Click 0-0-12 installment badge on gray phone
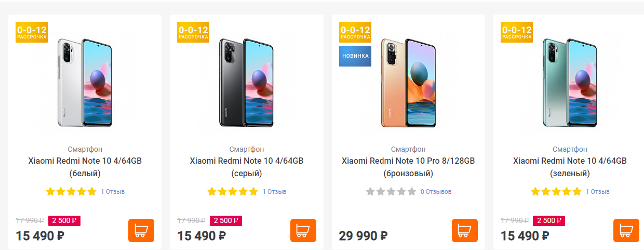The image size is (644, 250). (x=193, y=32)
